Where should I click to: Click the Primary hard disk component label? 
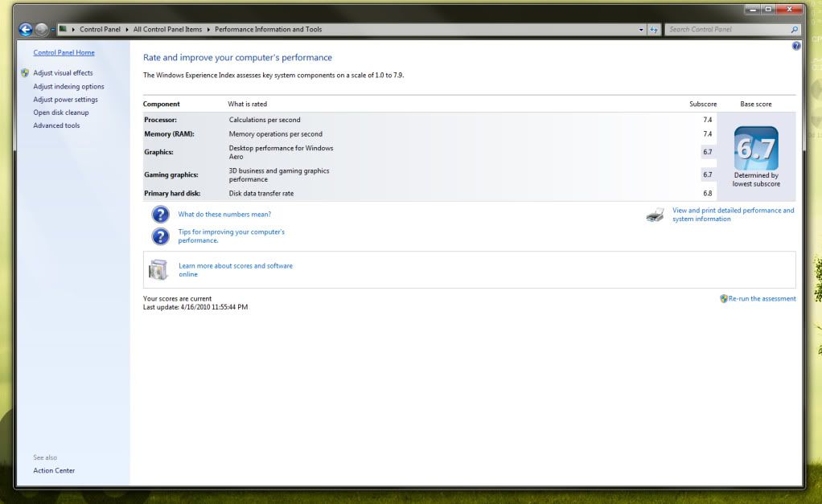coord(172,194)
